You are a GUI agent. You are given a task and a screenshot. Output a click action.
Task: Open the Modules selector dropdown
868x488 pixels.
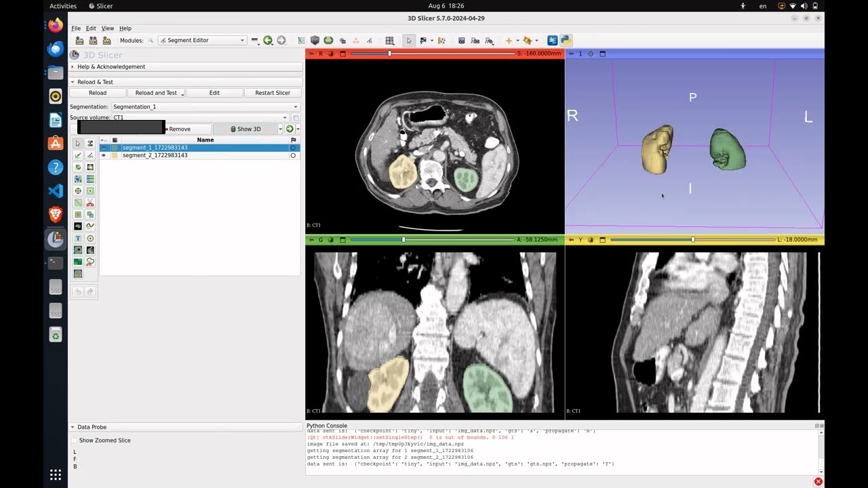tap(202, 41)
